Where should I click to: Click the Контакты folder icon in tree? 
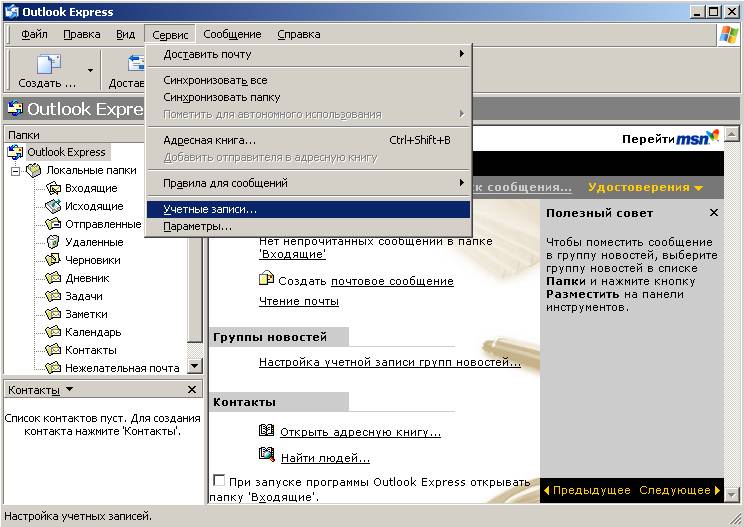[x=53, y=350]
